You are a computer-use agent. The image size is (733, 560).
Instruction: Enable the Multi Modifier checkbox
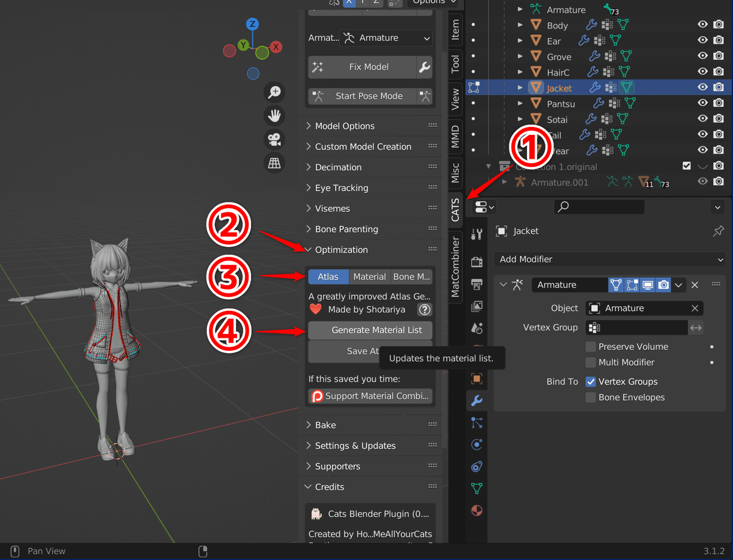[591, 363]
